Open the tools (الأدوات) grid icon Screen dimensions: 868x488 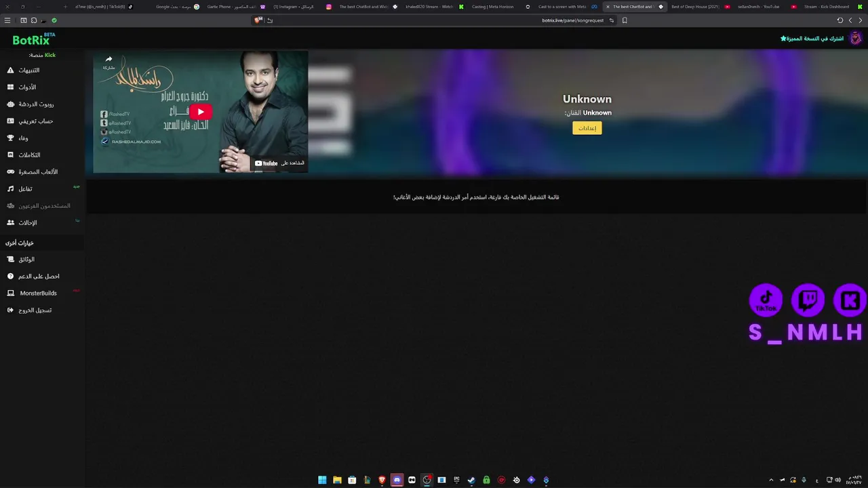(x=10, y=87)
